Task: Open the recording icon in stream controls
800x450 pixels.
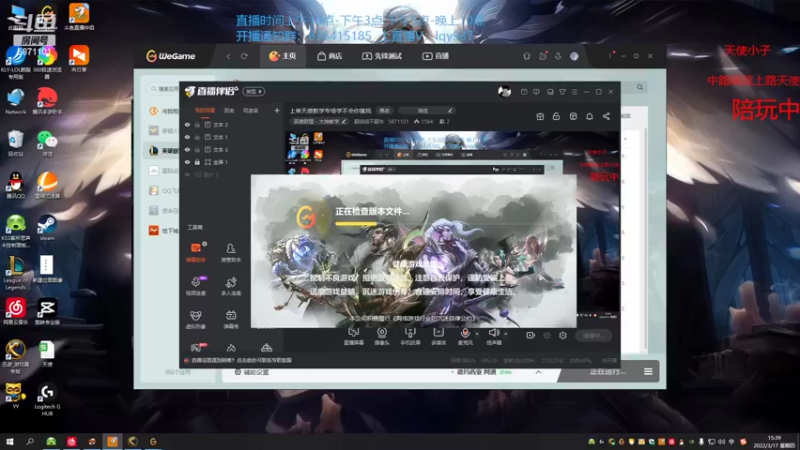Action: 531,335
